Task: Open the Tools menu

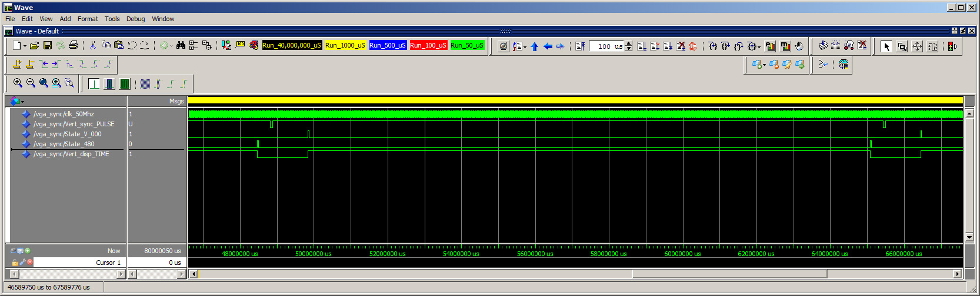Action: [x=112, y=19]
